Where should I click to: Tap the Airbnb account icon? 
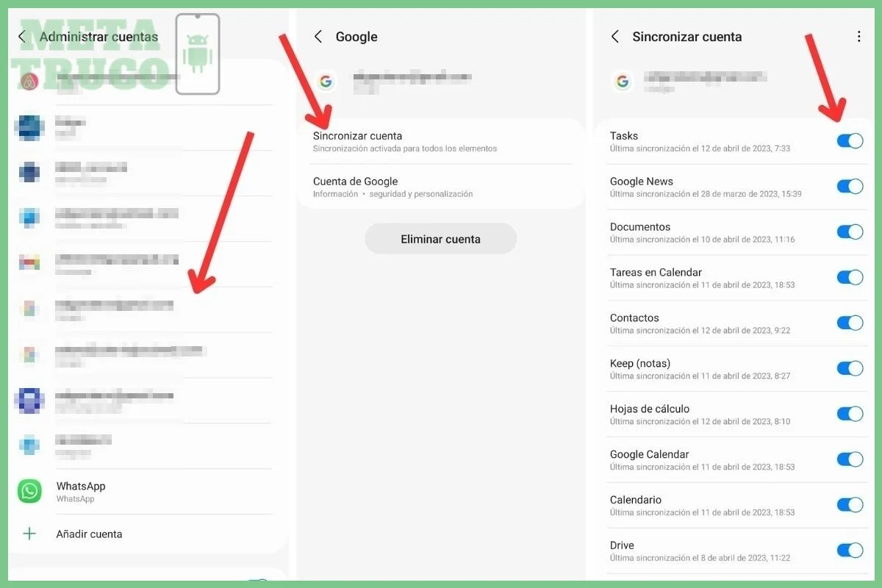(x=29, y=81)
